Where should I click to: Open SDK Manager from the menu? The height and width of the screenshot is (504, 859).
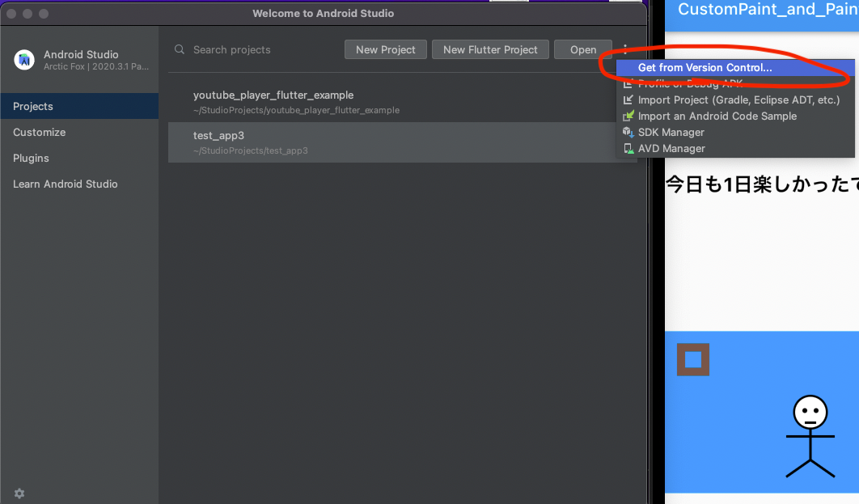(x=735, y=132)
